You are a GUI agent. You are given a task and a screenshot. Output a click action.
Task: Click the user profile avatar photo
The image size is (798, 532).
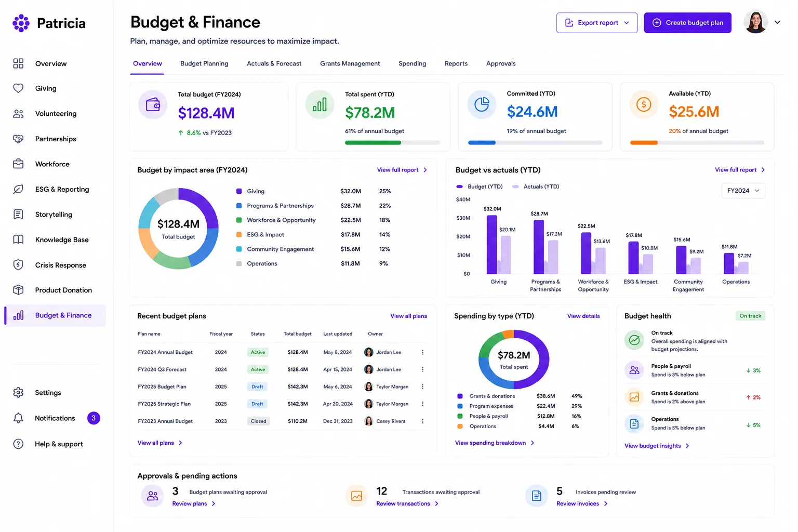(x=755, y=22)
